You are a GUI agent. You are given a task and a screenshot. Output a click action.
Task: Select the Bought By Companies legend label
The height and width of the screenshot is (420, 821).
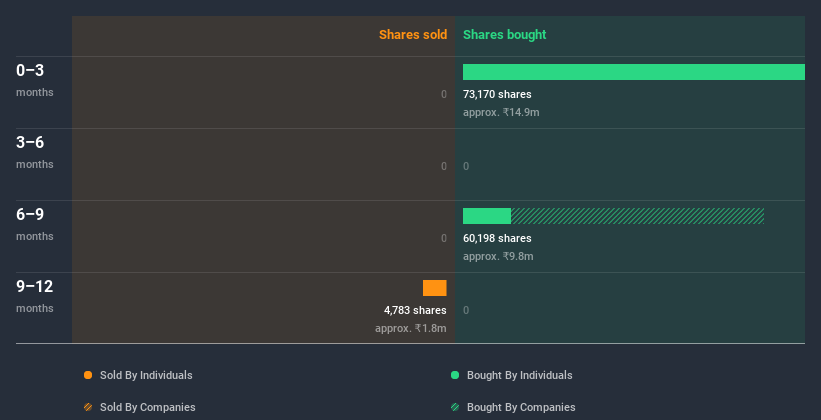(521, 407)
